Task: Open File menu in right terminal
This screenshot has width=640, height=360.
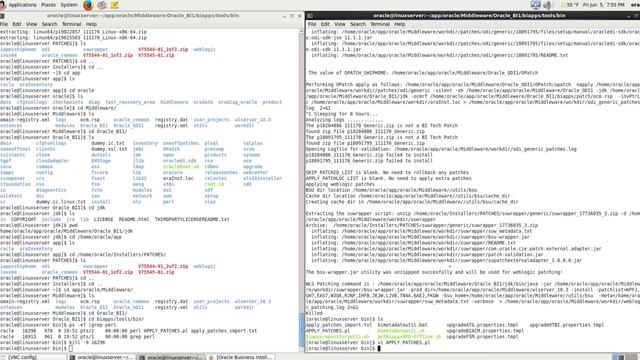Action: (312, 24)
